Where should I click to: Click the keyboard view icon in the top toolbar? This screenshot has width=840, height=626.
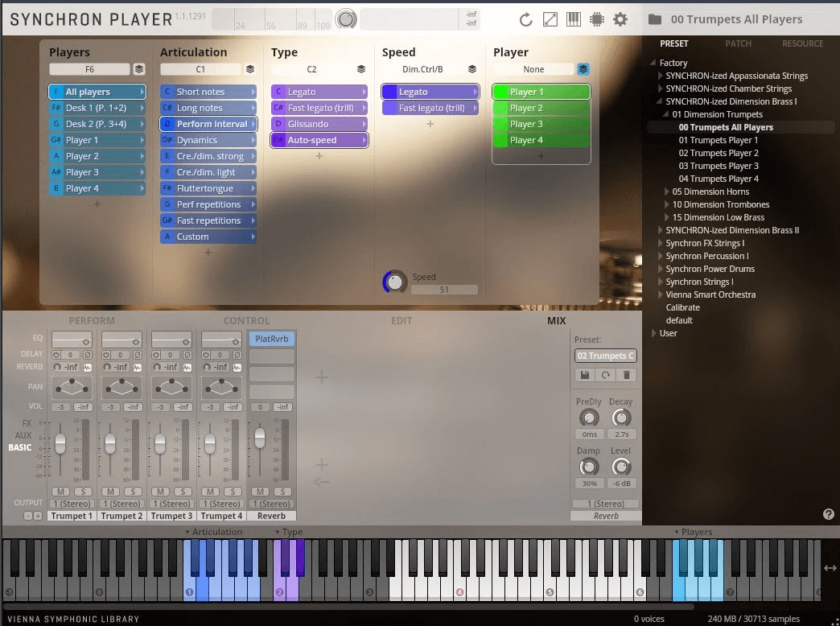click(x=573, y=19)
